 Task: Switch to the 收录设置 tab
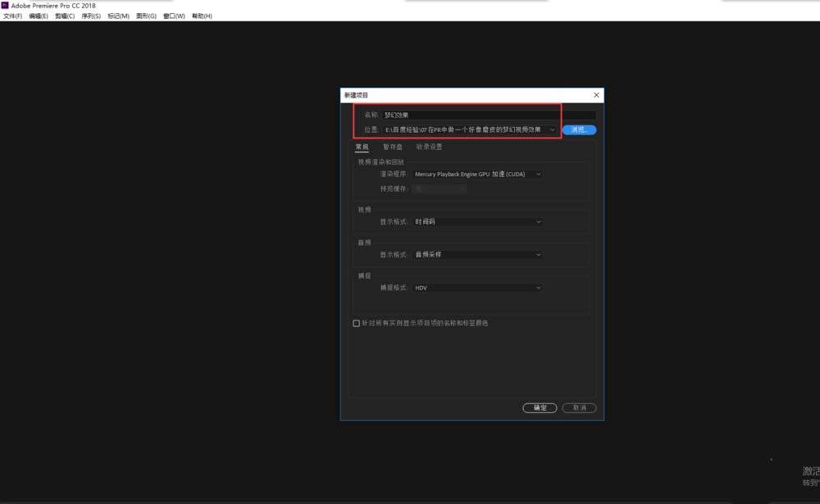[x=429, y=147]
